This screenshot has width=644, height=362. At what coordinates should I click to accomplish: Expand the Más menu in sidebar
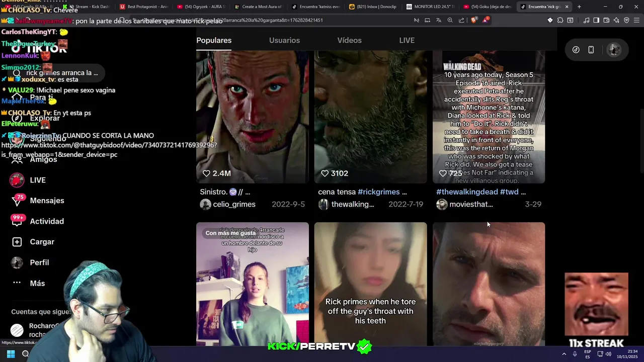click(x=29, y=283)
